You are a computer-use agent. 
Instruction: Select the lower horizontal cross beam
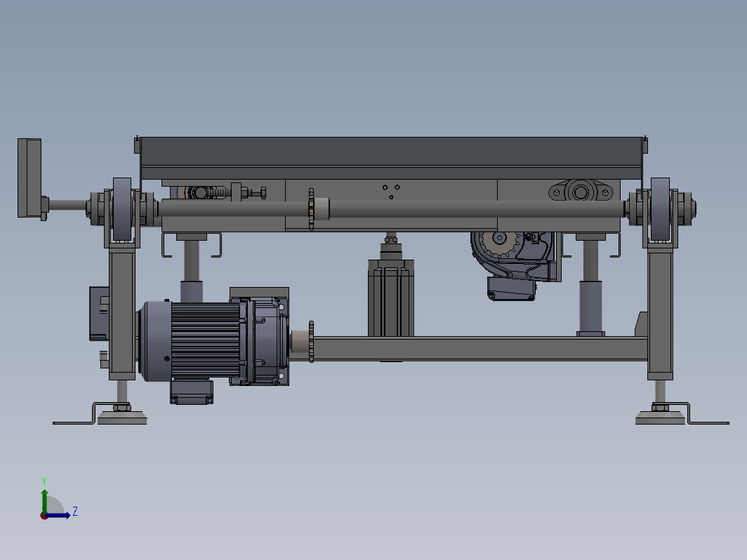(480, 349)
